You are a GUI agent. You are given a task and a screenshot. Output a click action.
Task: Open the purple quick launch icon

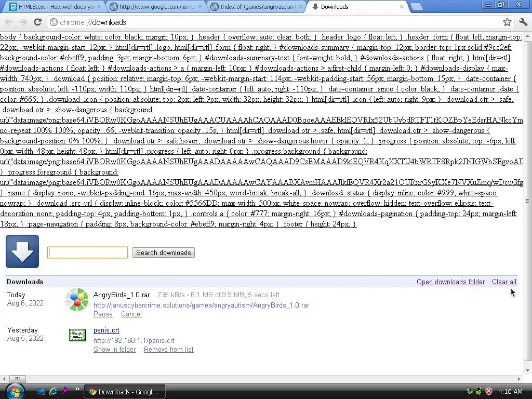tap(65, 391)
